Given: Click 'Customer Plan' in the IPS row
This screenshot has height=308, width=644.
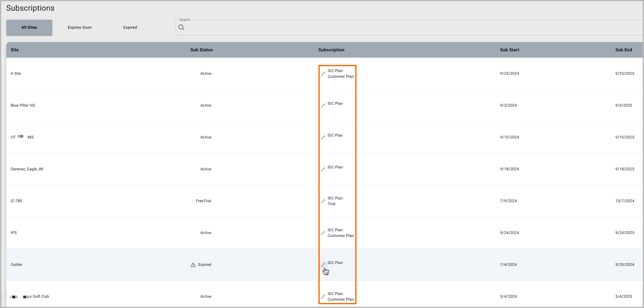Looking at the screenshot, I should (341, 236).
